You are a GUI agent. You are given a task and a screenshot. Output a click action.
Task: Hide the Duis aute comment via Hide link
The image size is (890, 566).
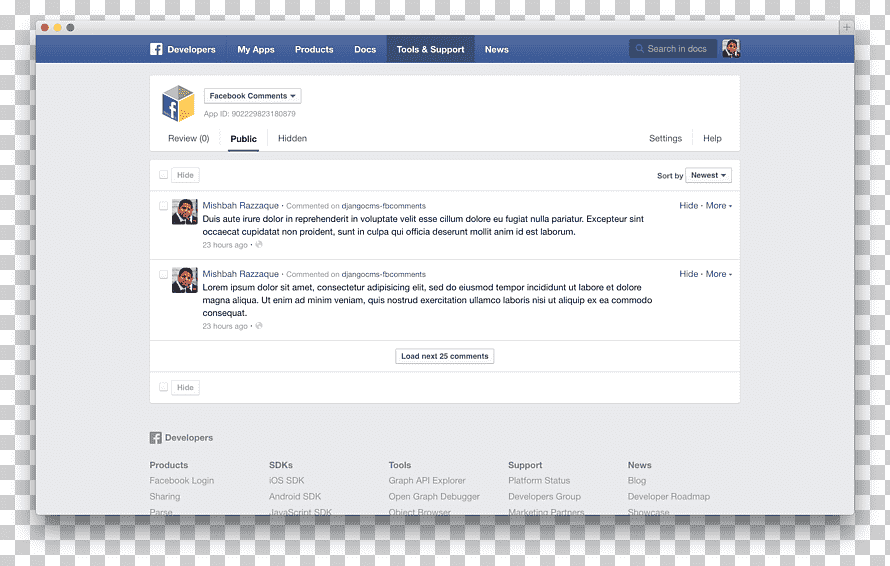pos(689,206)
